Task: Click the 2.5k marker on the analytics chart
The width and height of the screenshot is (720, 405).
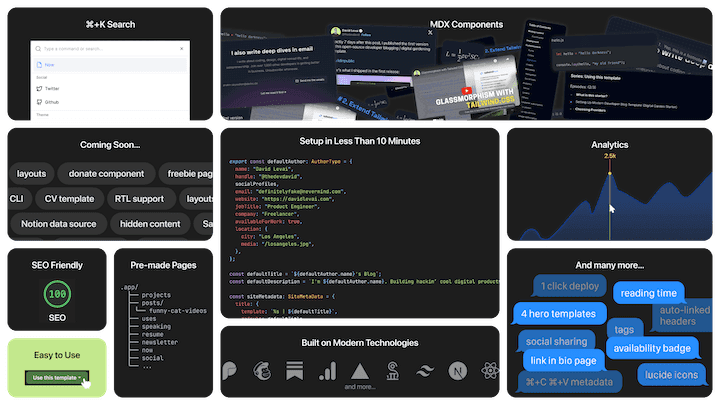Action: [609, 156]
